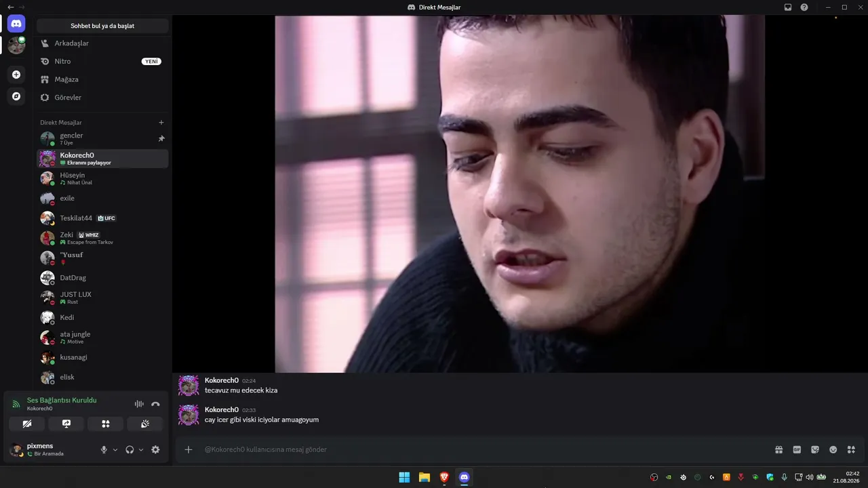The height and width of the screenshot is (488, 868).
Task: Open User Settings gear
Action: [155, 450]
